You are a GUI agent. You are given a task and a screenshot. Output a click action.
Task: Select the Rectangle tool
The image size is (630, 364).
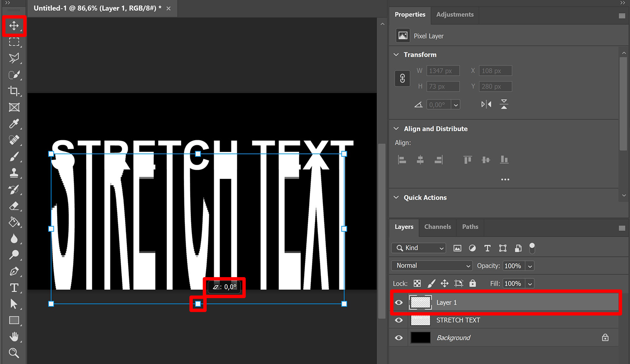(x=14, y=320)
